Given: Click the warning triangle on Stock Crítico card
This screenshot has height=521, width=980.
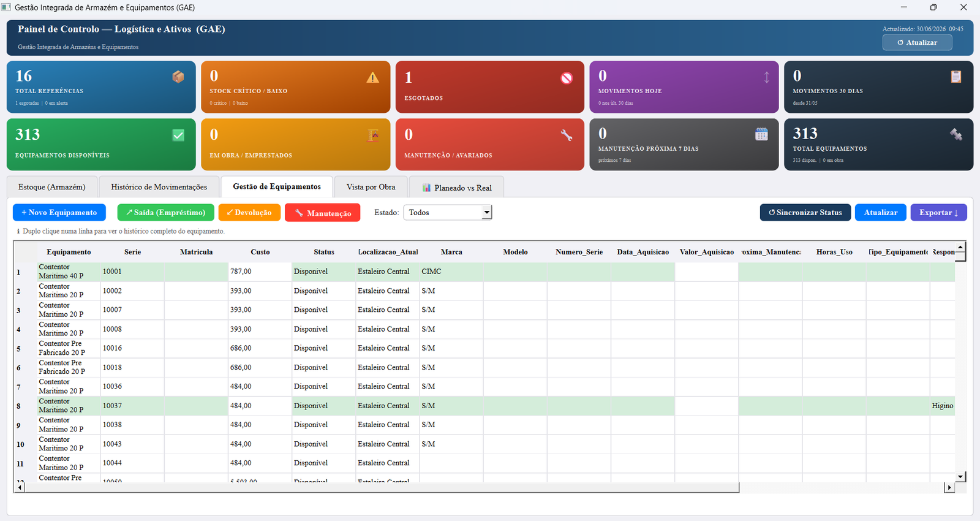Looking at the screenshot, I should click(x=372, y=77).
